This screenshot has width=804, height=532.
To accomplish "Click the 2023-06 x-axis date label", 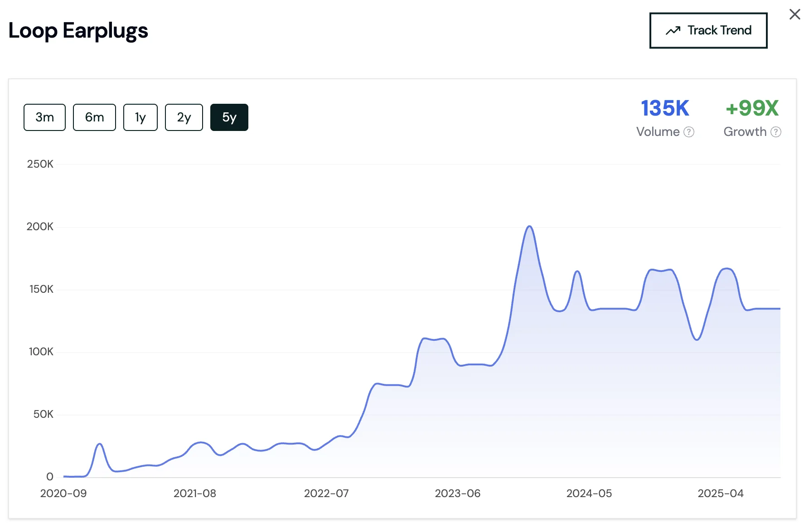I will pyautogui.click(x=457, y=493).
